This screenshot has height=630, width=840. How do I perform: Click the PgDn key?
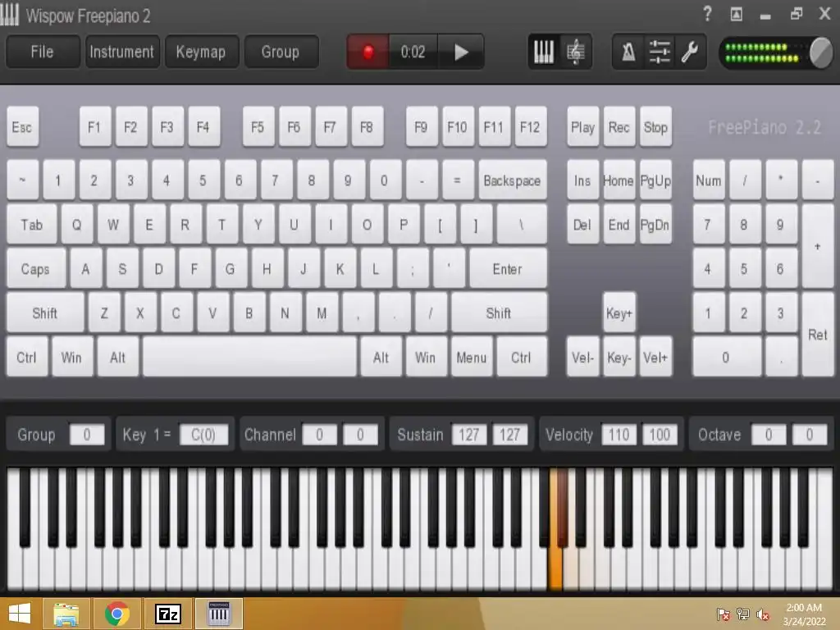pos(655,225)
